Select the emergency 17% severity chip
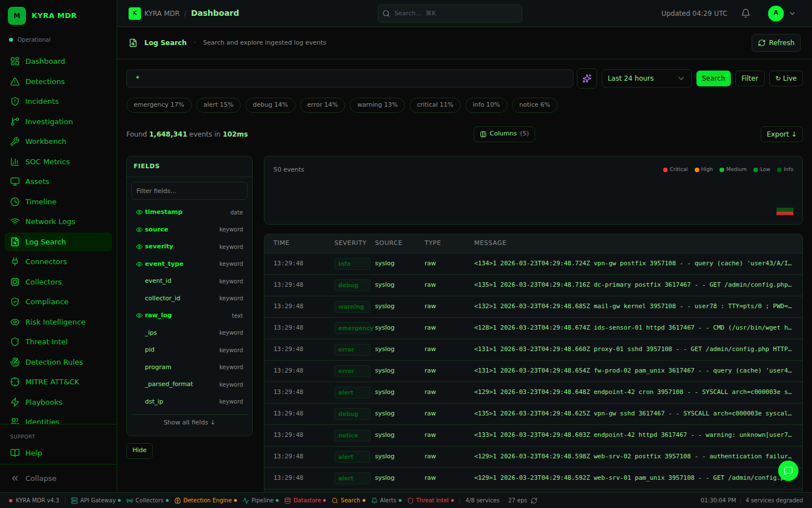812x508 pixels. click(x=158, y=105)
